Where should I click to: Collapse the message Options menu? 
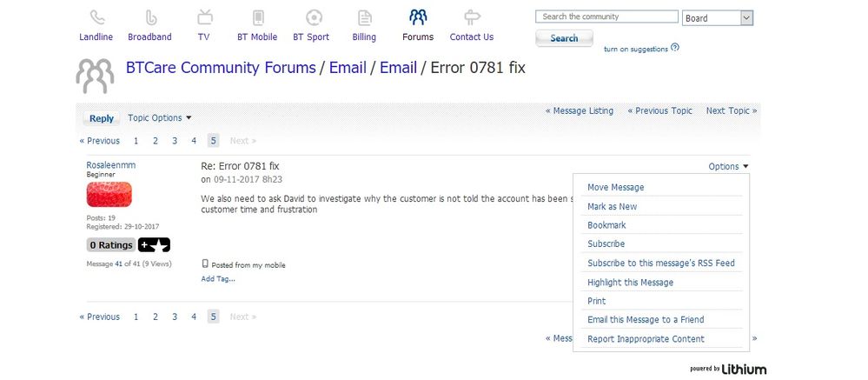click(x=728, y=166)
